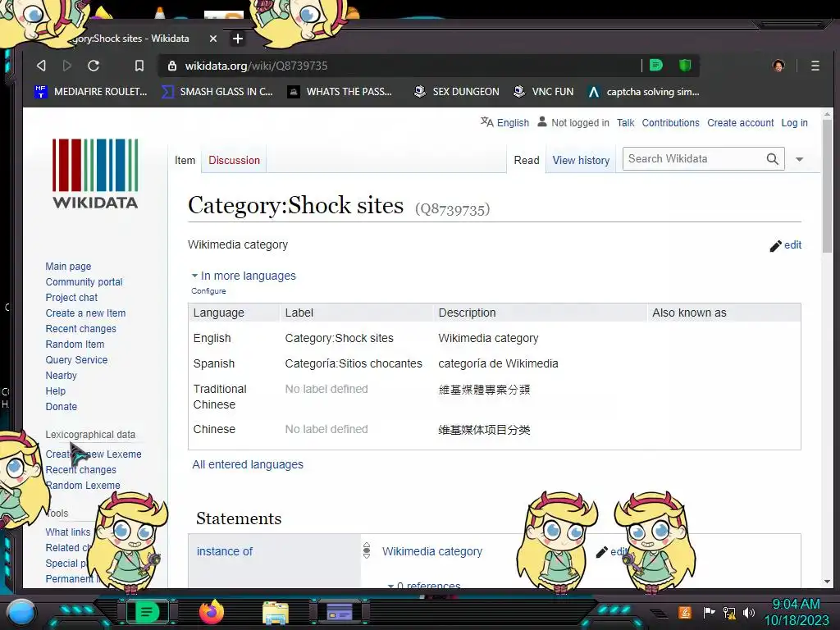Viewport: 840px width, 630px height.
Task: Open the Talk link
Action: click(x=625, y=123)
